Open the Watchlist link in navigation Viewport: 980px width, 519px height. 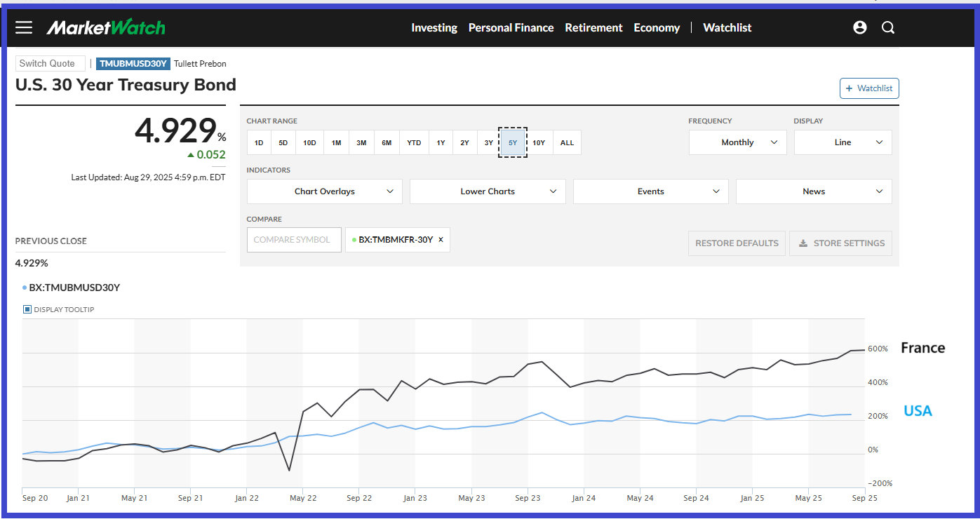pyautogui.click(x=727, y=27)
